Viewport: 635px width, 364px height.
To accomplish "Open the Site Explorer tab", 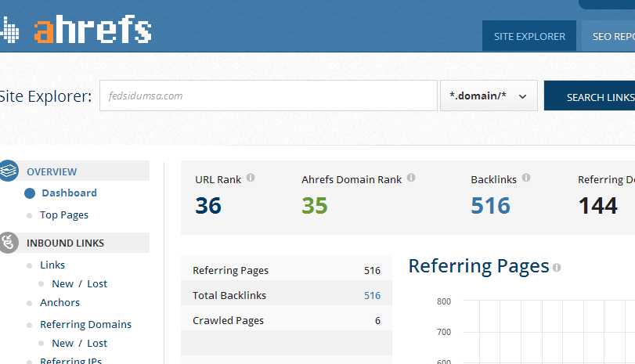I will tap(529, 36).
